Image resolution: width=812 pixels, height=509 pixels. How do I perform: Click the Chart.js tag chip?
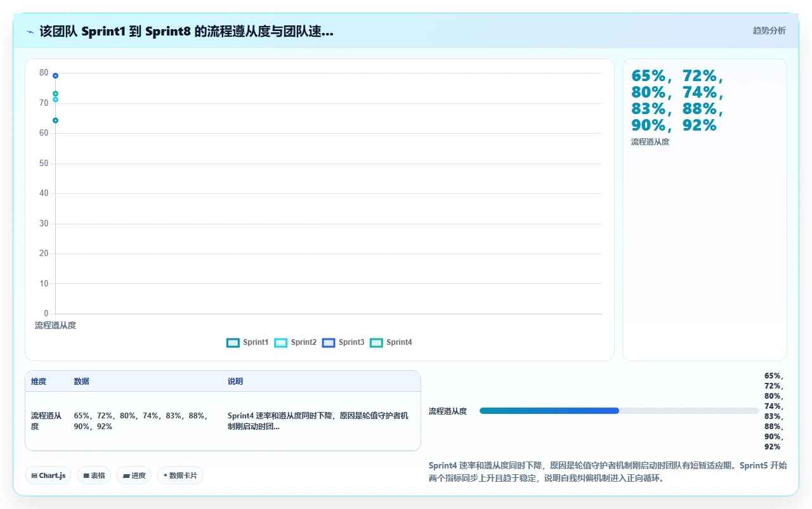coord(48,475)
